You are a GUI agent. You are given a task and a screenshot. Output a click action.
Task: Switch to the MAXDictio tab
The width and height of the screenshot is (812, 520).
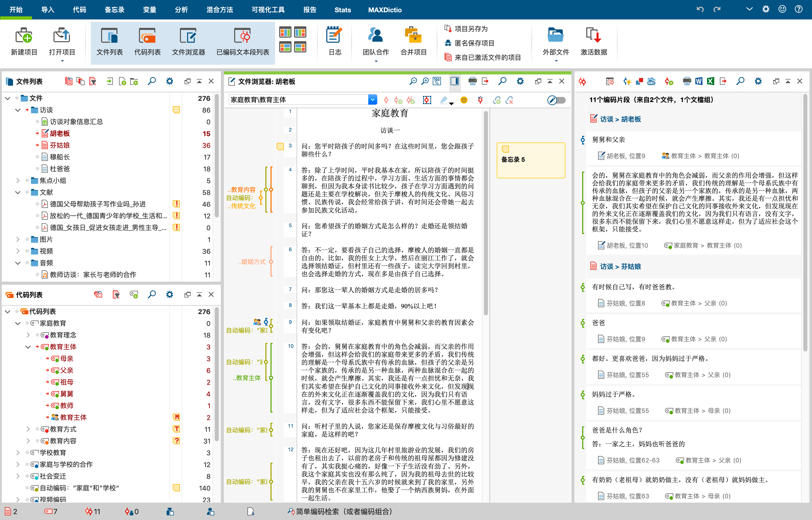[x=385, y=10]
